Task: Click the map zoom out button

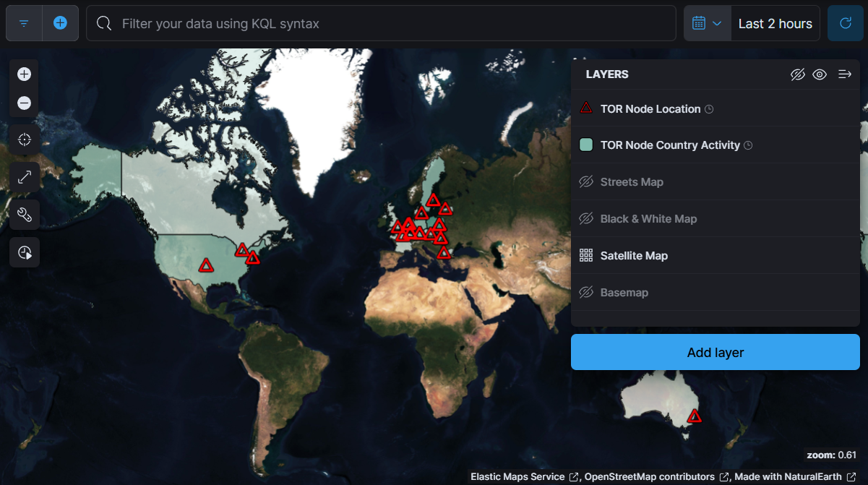Action: 24,103
